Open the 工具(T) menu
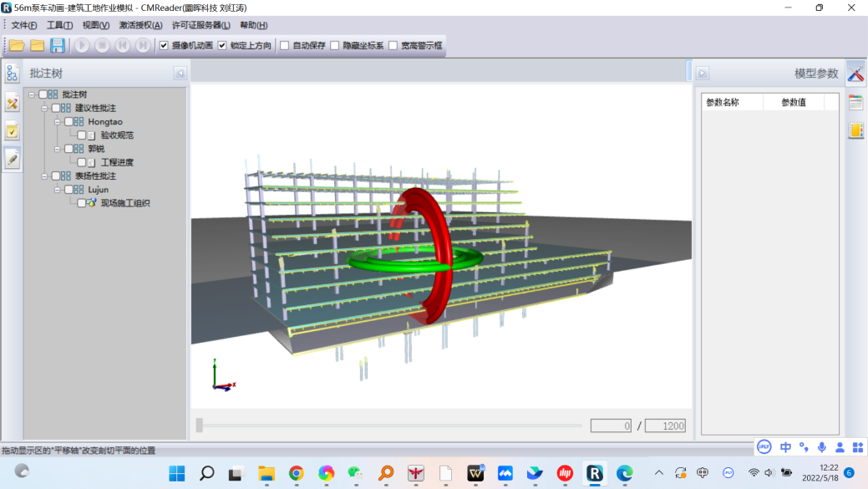 [x=59, y=25]
